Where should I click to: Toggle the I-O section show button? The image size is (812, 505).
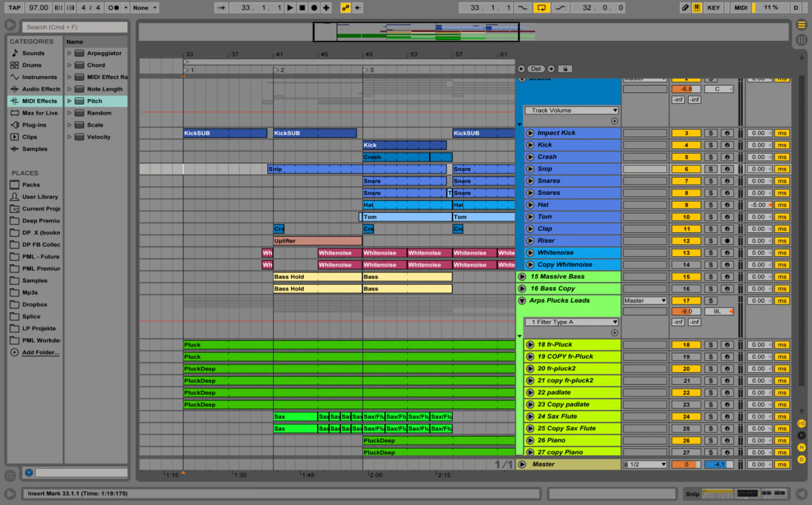coord(801,423)
